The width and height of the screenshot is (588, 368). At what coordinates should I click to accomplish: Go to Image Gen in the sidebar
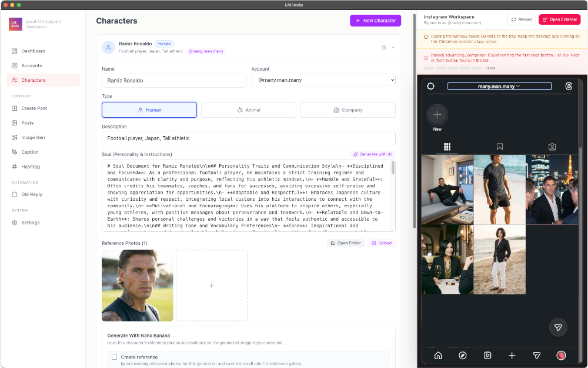tap(33, 137)
